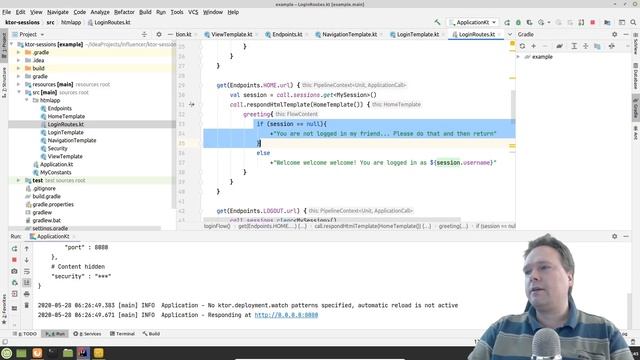Image resolution: width=640 pixels, height=360 pixels.
Task: Open the Navigate menu
Action: [x=58, y=12]
